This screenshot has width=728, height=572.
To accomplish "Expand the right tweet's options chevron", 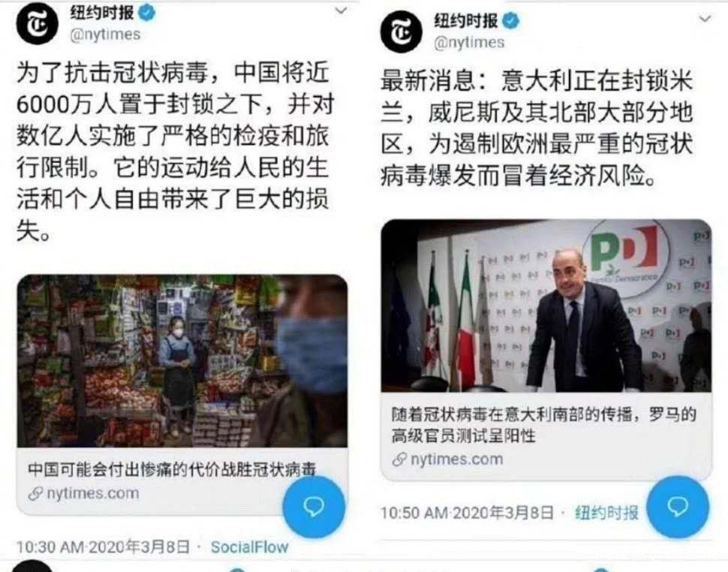I will tap(705, 19).
